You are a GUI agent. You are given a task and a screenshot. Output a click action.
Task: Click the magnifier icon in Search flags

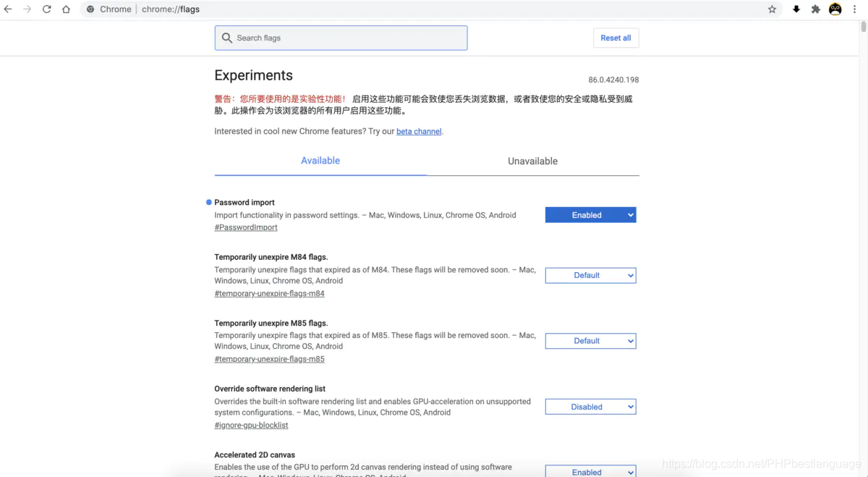227,38
